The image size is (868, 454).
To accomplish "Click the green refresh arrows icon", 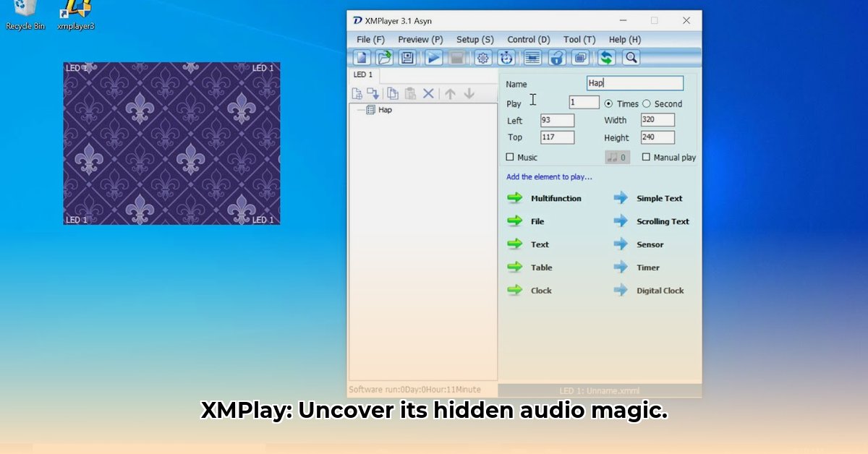I will pos(606,58).
